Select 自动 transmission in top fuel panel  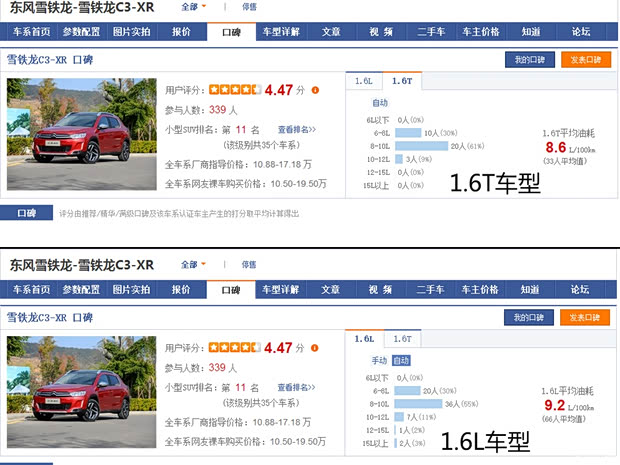[x=380, y=103]
